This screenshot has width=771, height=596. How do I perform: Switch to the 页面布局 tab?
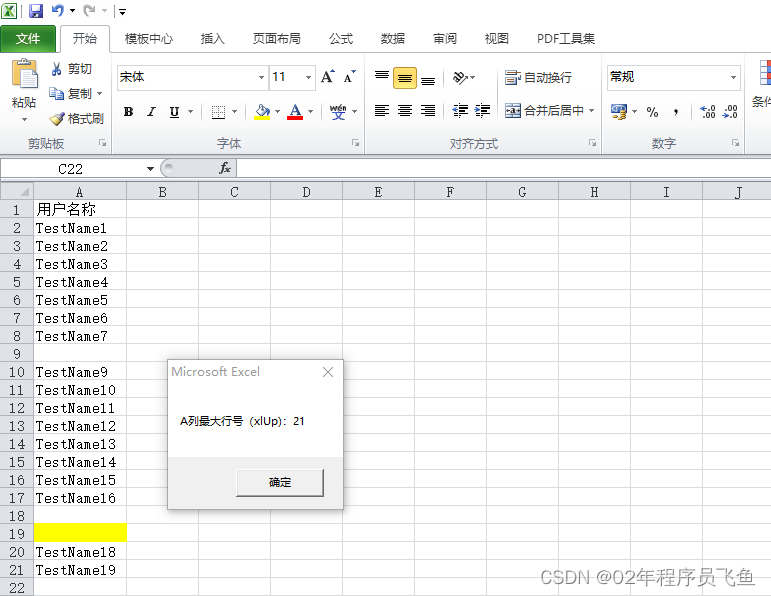tap(276, 39)
